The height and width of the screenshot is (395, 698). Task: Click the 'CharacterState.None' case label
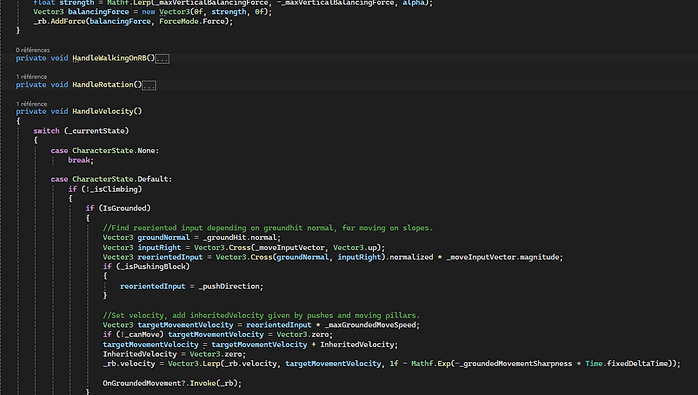point(115,151)
